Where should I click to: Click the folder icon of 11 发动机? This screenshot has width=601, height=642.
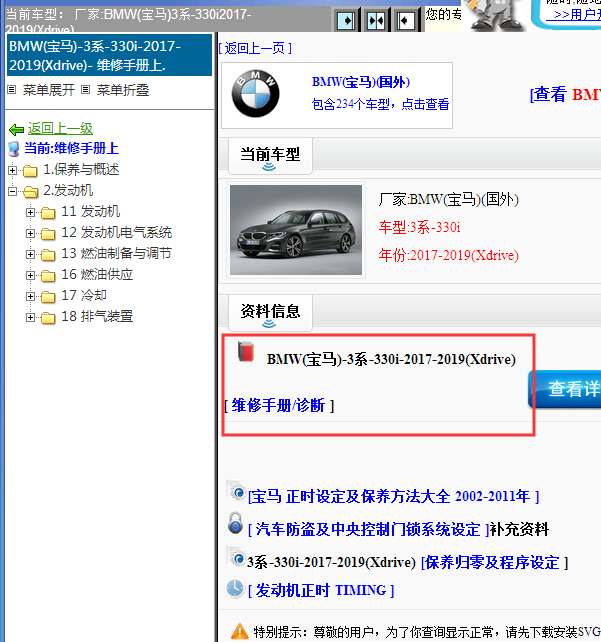coord(48,212)
